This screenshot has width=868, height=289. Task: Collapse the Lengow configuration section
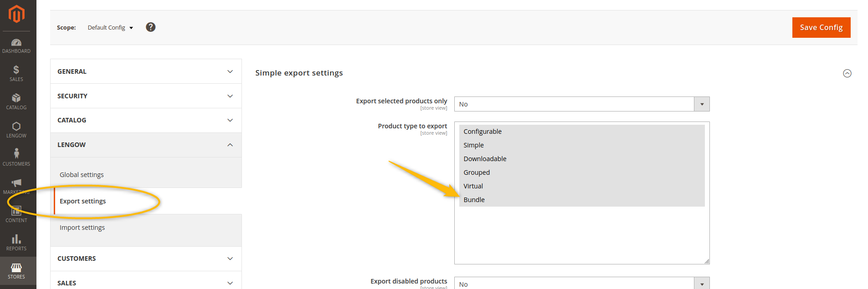(146, 145)
